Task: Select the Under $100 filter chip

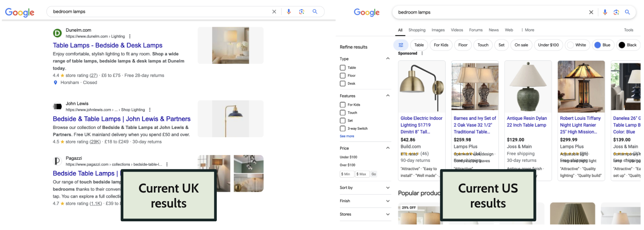Action: [548, 45]
